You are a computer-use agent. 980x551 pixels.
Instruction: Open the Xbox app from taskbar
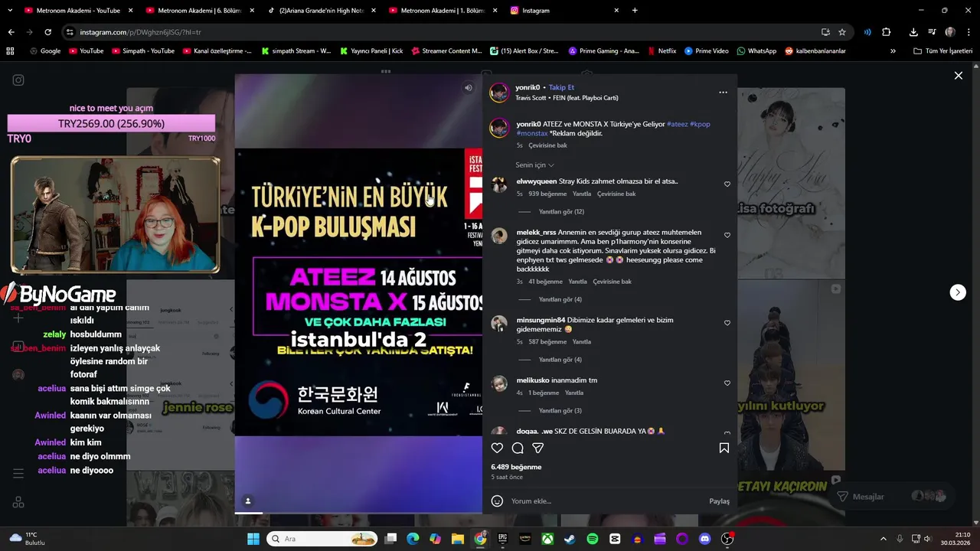547,539
